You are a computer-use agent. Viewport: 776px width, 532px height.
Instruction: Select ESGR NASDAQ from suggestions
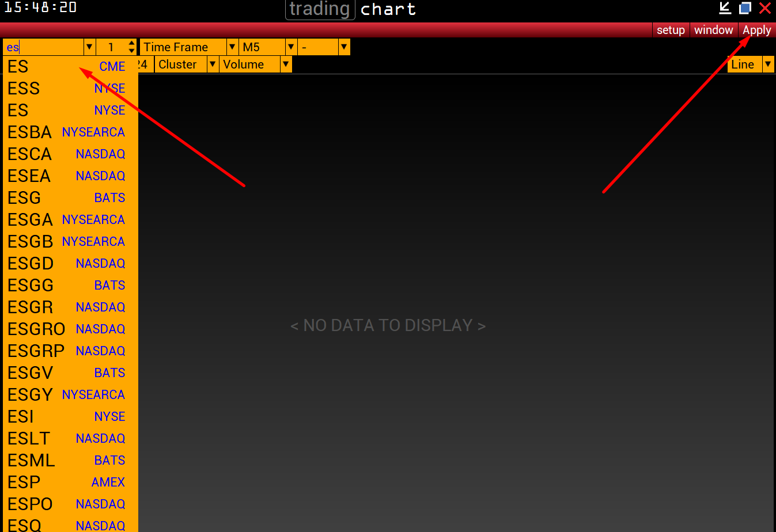pos(66,307)
